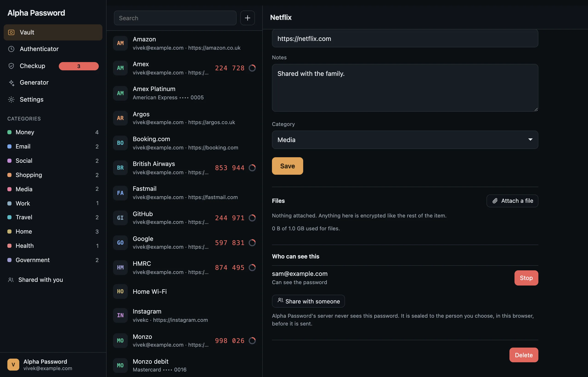
Task: Add a new vault item with plus
Action: pyautogui.click(x=248, y=18)
